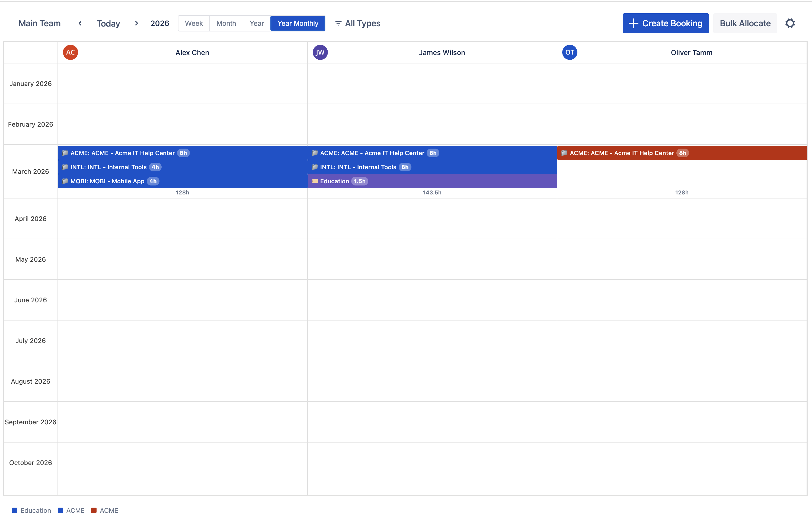Viewport: 812px width, 519px height.
Task: Click Alex Chen's AC avatar
Action: click(71, 52)
